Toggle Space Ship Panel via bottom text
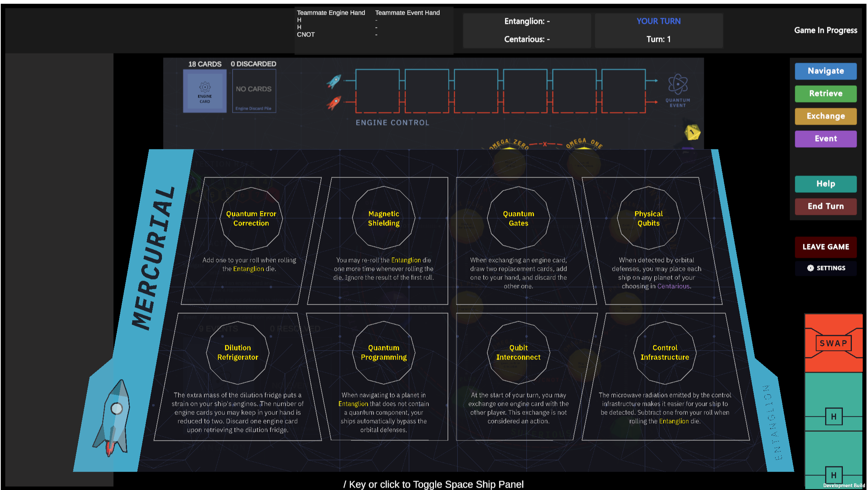This screenshot has width=868, height=490. [433, 484]
